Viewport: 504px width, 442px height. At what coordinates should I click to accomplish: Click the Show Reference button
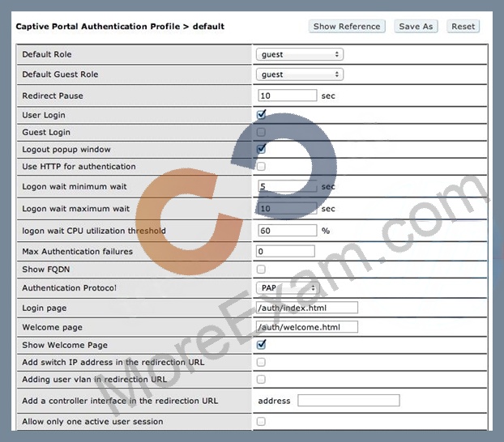(347, 27)
